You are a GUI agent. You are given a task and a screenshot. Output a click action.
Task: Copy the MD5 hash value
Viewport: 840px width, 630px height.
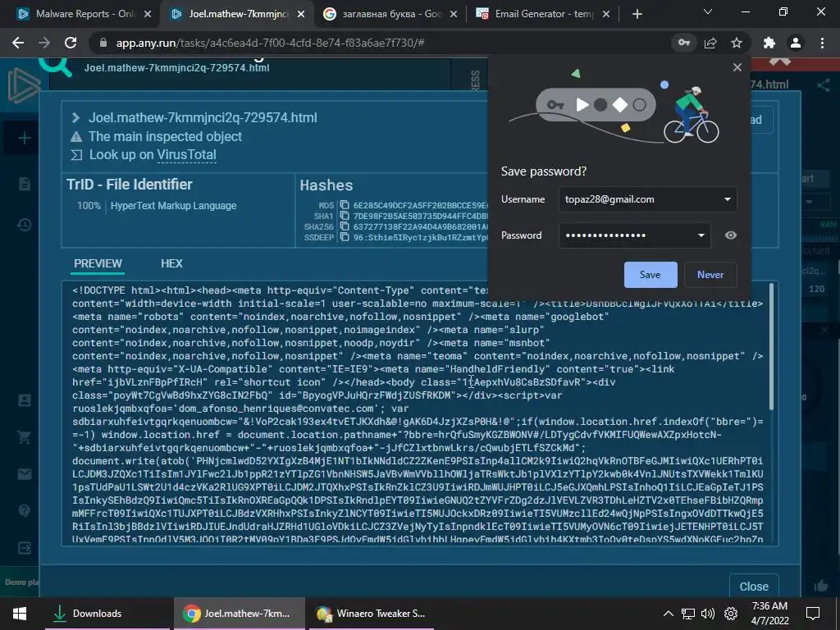coord(345,205)
